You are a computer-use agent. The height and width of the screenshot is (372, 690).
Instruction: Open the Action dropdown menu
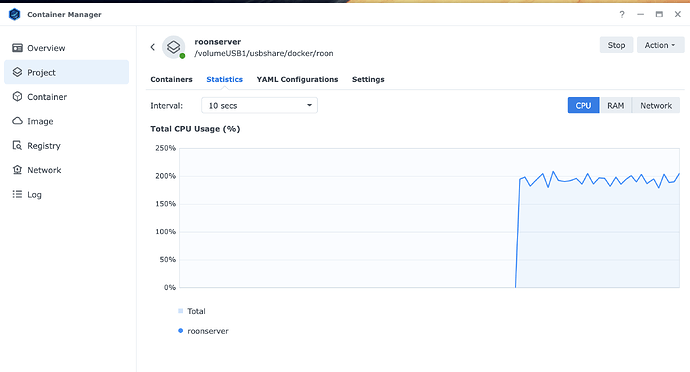click(660, 45)
